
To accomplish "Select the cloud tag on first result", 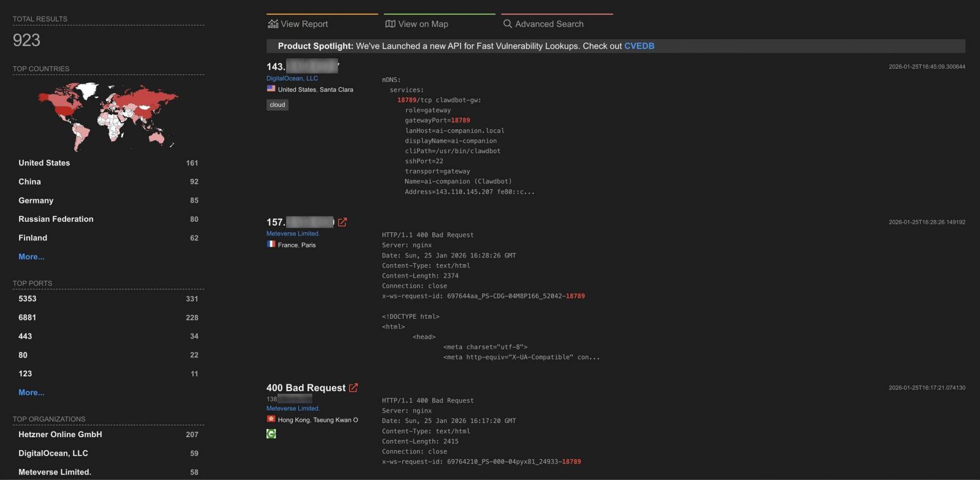I will (277, 105).
